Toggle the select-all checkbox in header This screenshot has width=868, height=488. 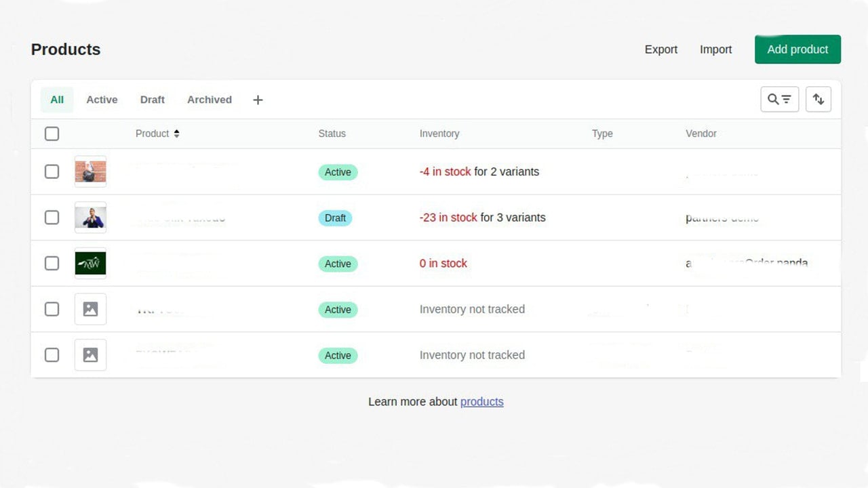point(52,134)
